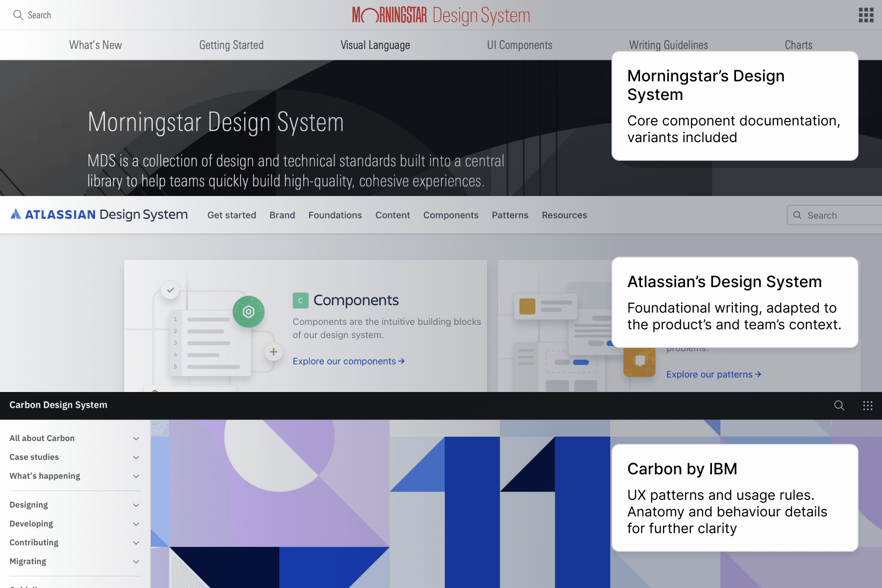Open Content in Atlassian nav
The image size is (882, 588).
tap(392, 215)
